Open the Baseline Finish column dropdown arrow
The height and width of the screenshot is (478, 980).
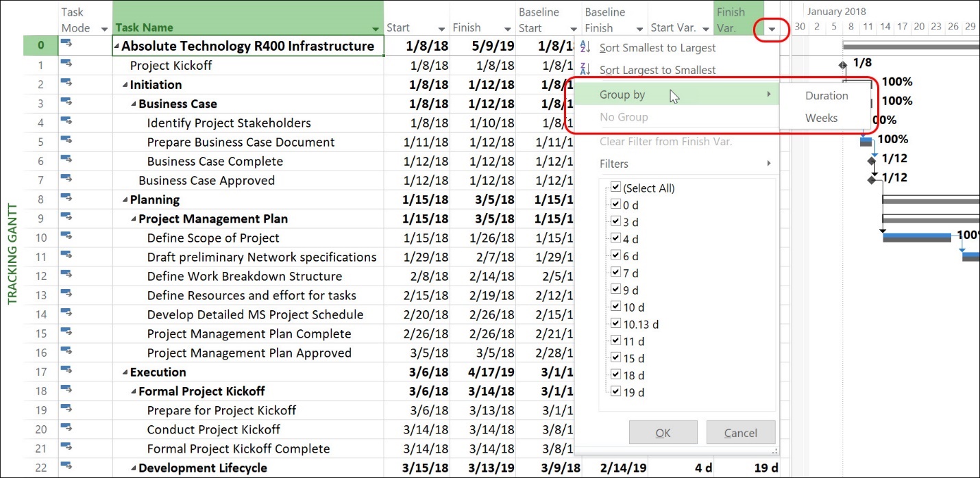[639, 29]
